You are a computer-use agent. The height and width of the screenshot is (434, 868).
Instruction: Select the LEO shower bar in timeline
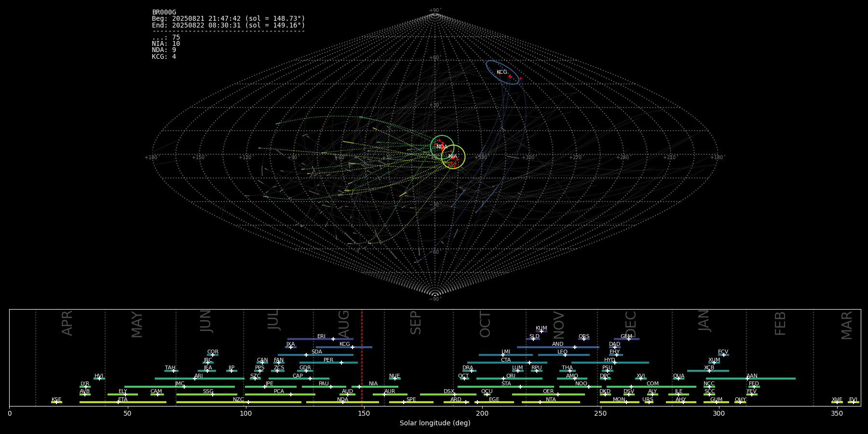[564, 355]
